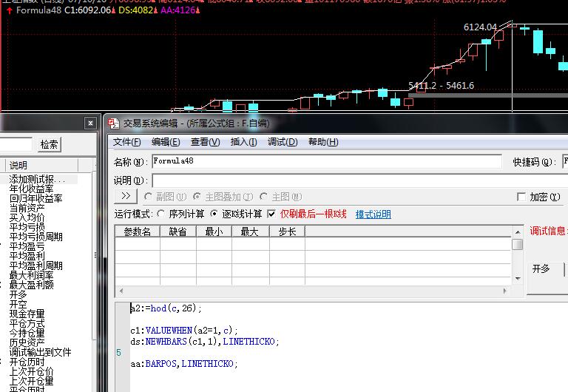Click the DS:4082 indicator value
Viewport: 568px width, 392px height.
coord(136,10)
